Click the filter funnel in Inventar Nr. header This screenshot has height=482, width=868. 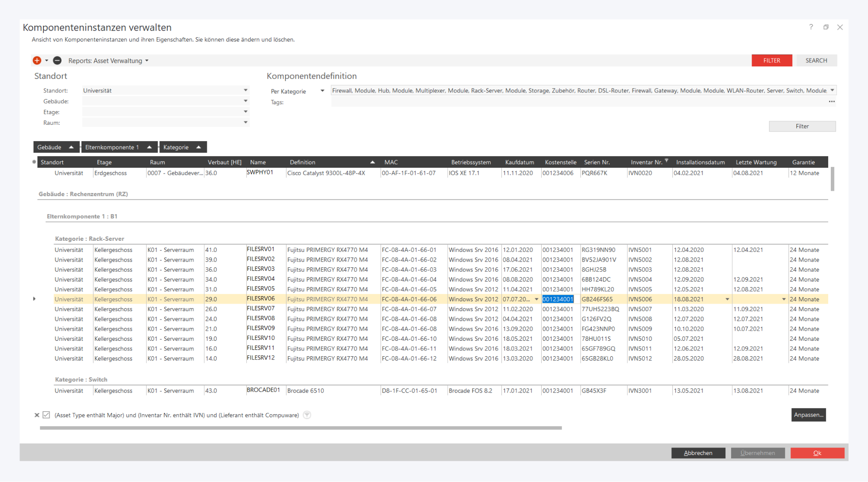(x=666, y=161)
